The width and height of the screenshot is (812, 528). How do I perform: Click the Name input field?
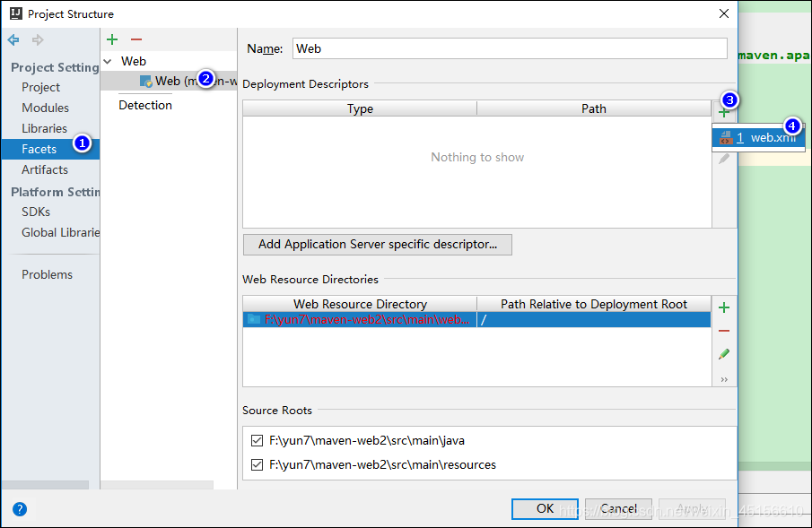[x=510, y=48]
